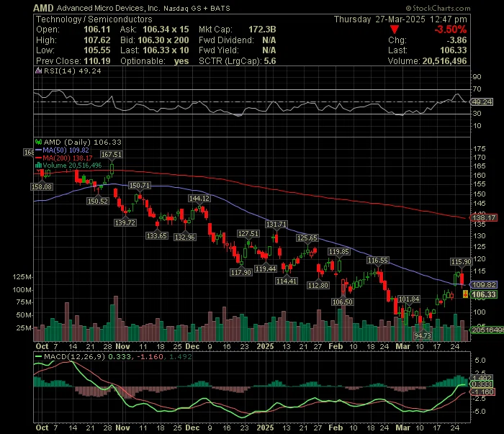Click the 119.85 high price label
The image size is (504, 434).
tap(339, 251)
